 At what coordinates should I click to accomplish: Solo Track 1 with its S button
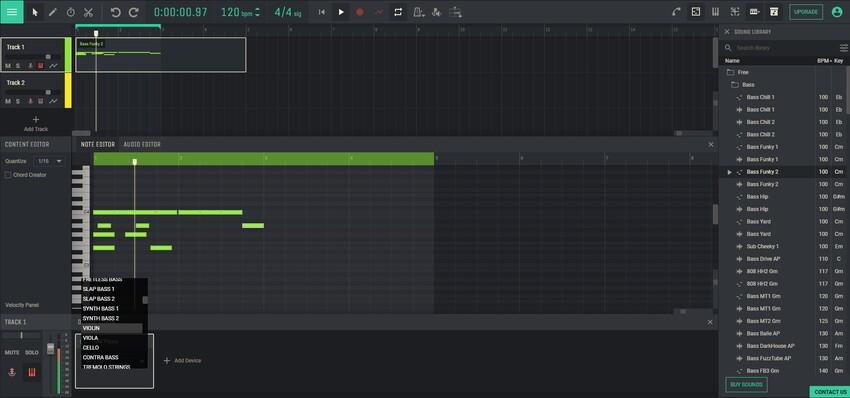pyautogui.click(x=18, y=66)
